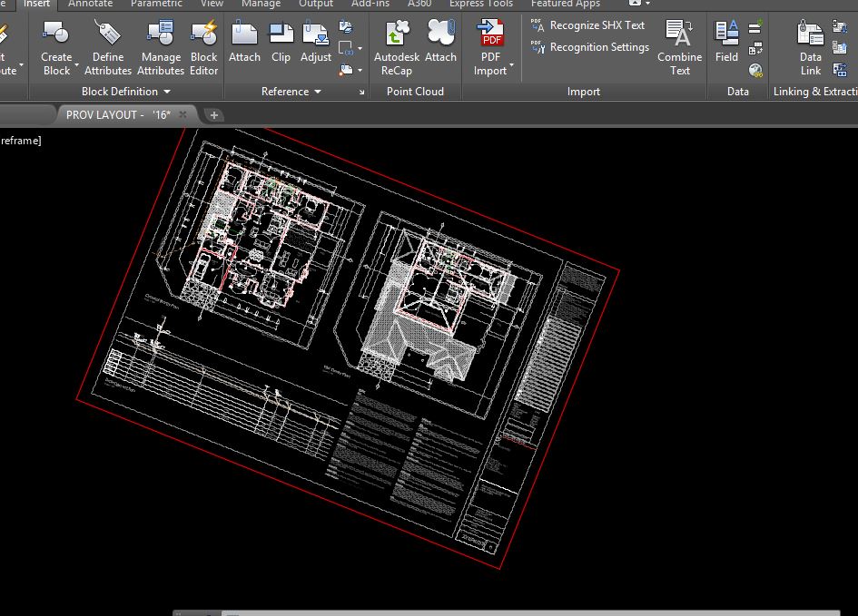Click the Create Block icon
Viewport: 858px width, 616px height.
coord(56,34)
